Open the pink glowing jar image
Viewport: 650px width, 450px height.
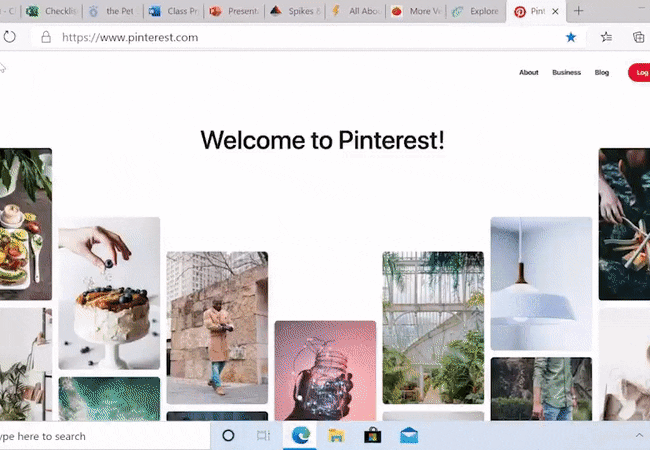(325, 370)
